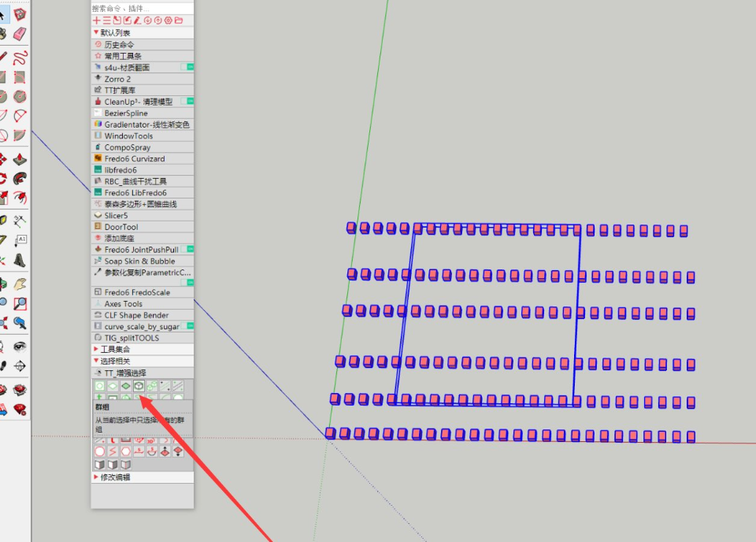Click the solid green face selection icon
Screen dimensions: 756x542
coord(126,386)
